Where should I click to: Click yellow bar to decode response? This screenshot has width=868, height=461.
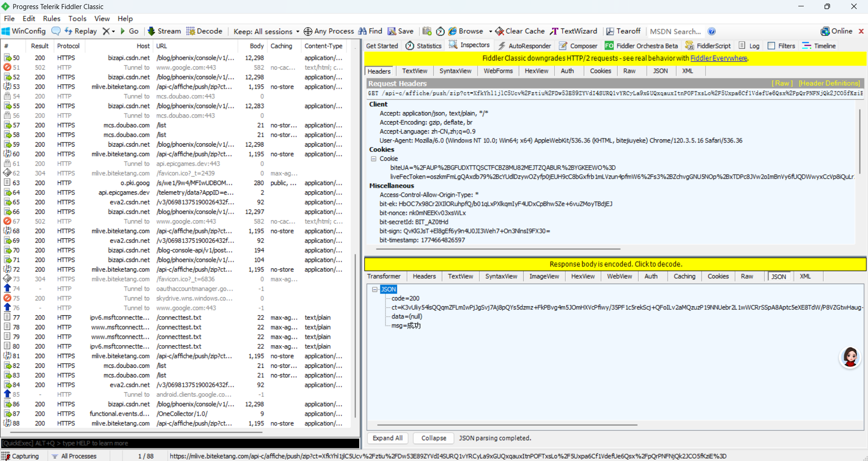615,264
